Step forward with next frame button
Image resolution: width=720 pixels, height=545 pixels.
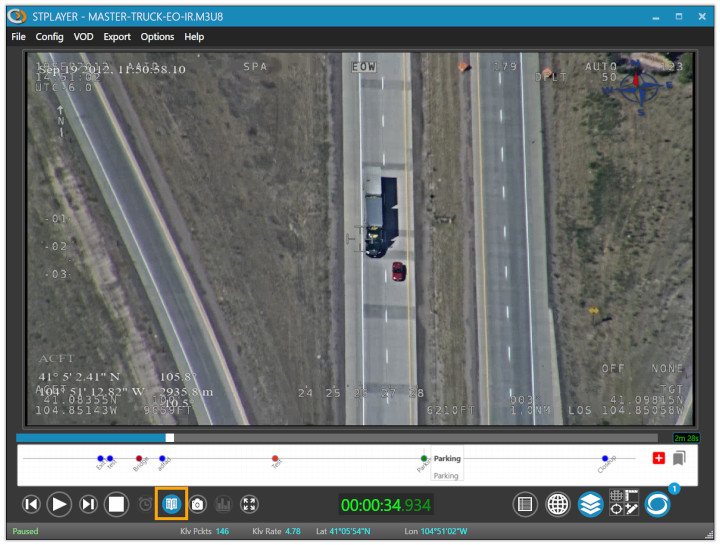tap(88, 505)
